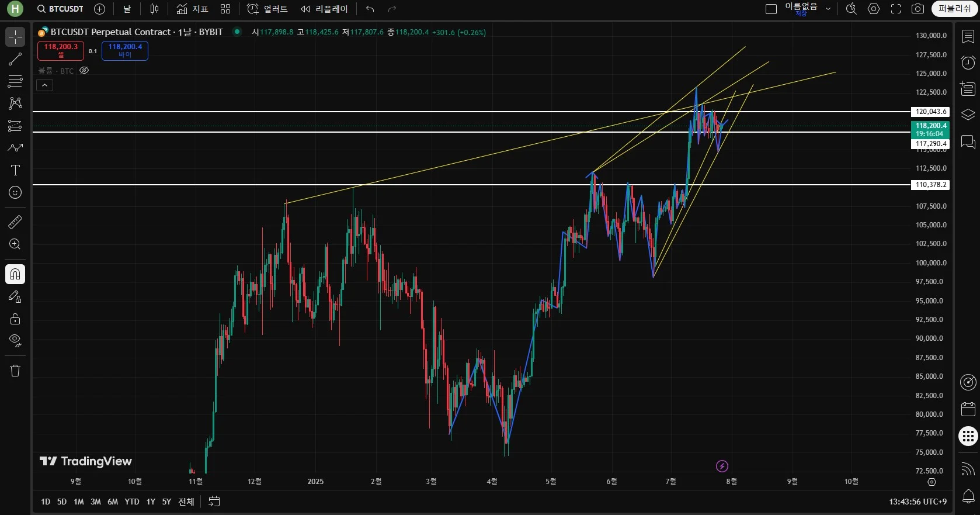Show the hidden volume indicator

pyautogui.click(x=84, y=71)
